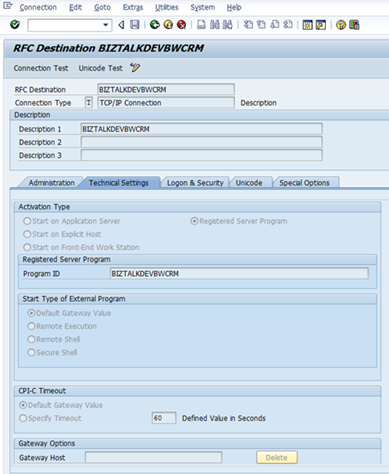Viewport: 389px width, 474px height.
Task: Select Secure Shell radio
Action: click(x=31, y=352)
